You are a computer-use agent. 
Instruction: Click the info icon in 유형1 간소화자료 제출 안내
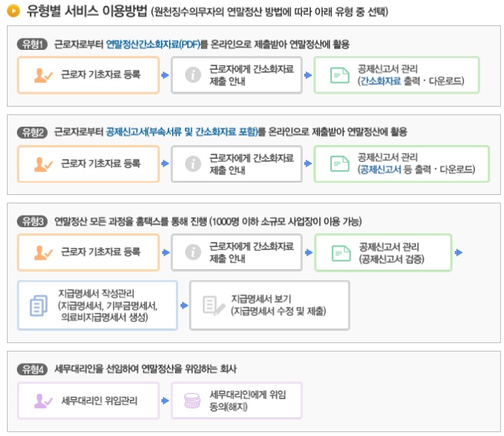coord(194,75)
